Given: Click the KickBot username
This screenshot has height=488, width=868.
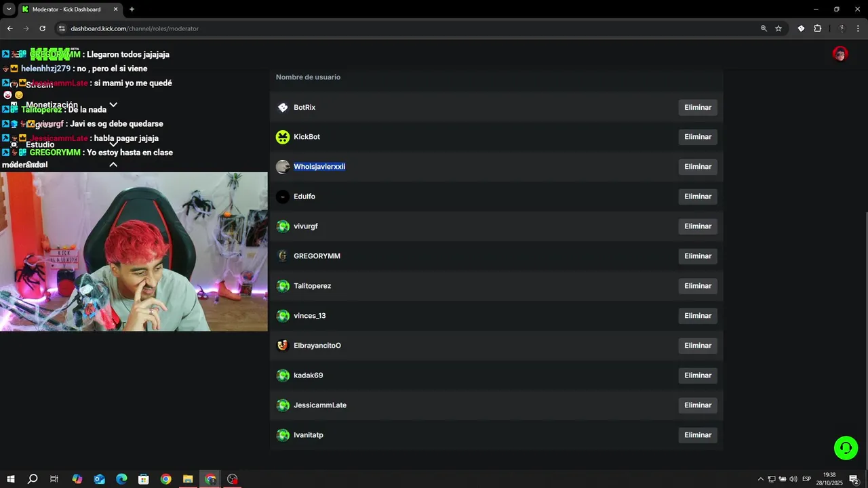Looking at the screenshot, I should (x=307, y=137).
